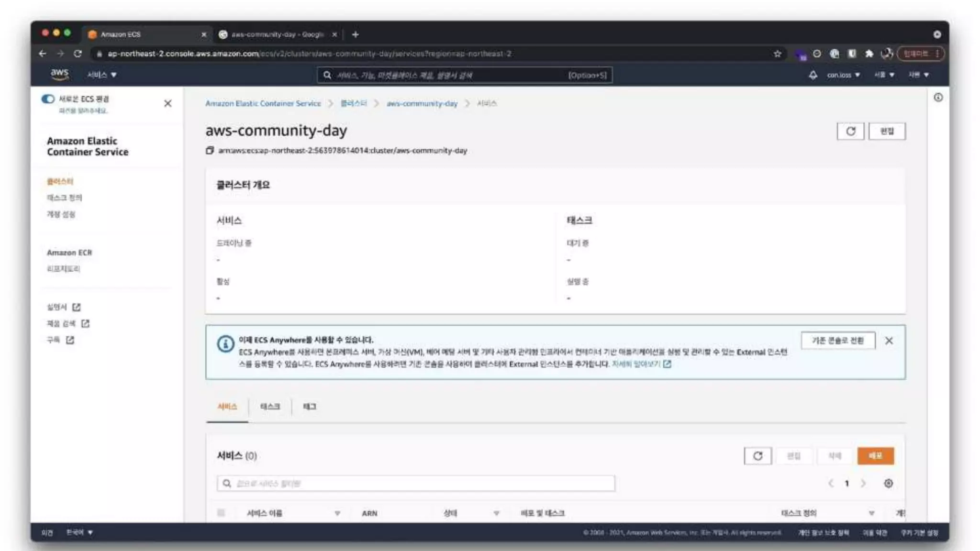Image resolution: width=980 pixels, height=551 pixels.
Task: Click the AWS logo home icon
Action: pyautogui.click(x=60, y=74)
